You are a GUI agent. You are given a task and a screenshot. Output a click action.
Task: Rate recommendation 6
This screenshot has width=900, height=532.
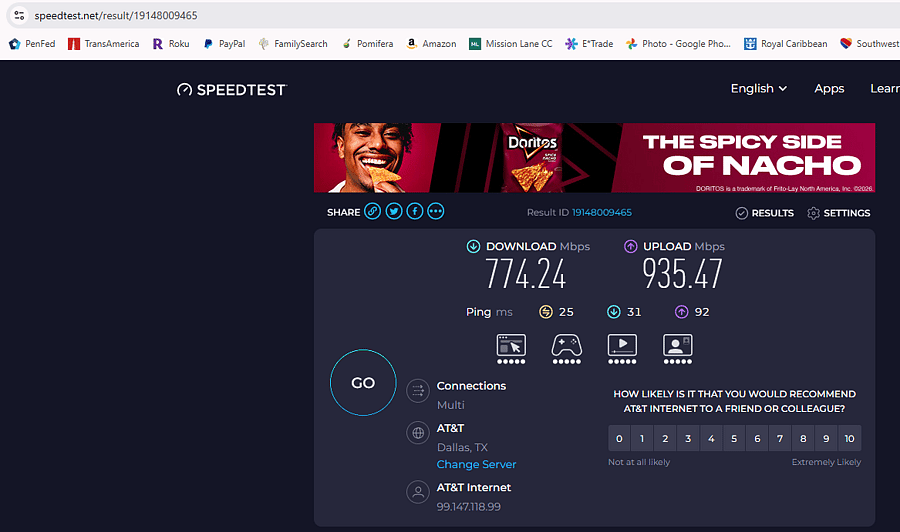pos(757,438)
